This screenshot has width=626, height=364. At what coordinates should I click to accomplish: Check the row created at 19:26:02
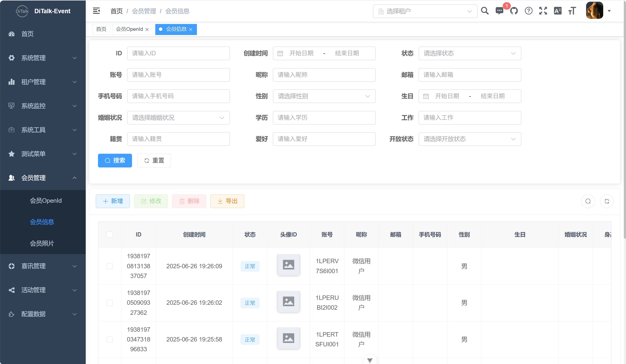tap(109, 303)
